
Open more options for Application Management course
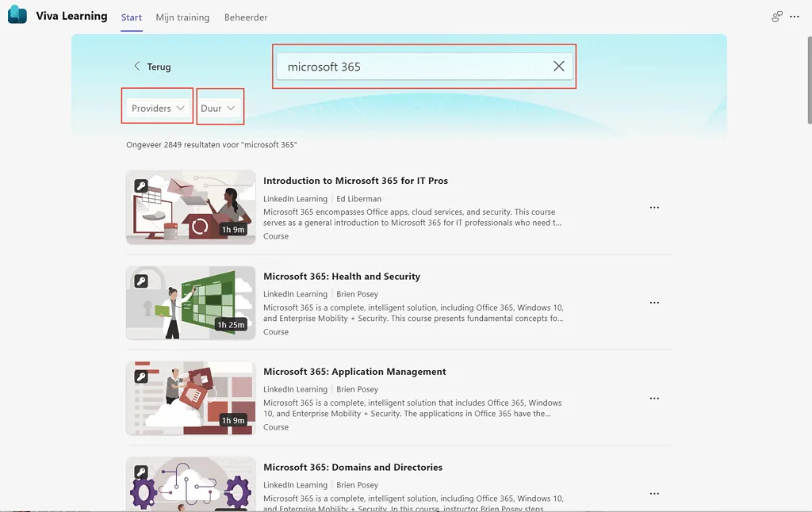654,398
